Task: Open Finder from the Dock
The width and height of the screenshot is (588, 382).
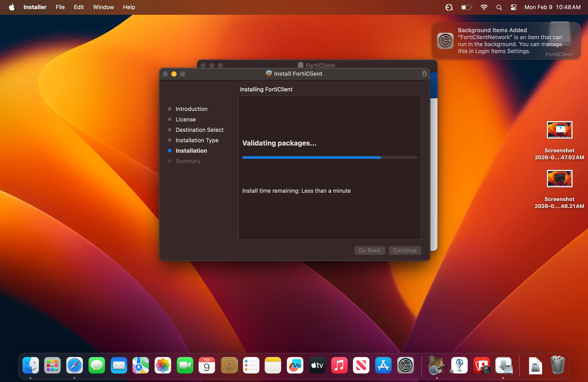Action: click(31, 365)
